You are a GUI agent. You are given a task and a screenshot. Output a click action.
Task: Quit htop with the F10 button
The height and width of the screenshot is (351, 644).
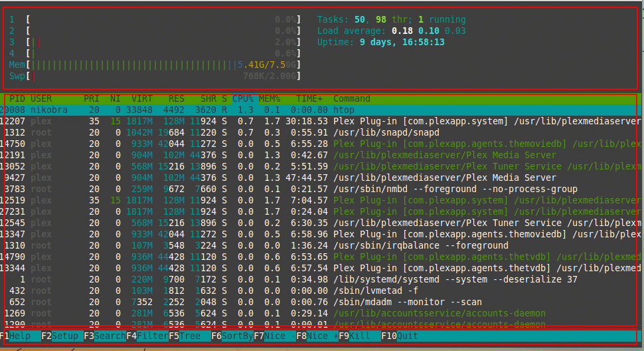click(x=399, y=336)
